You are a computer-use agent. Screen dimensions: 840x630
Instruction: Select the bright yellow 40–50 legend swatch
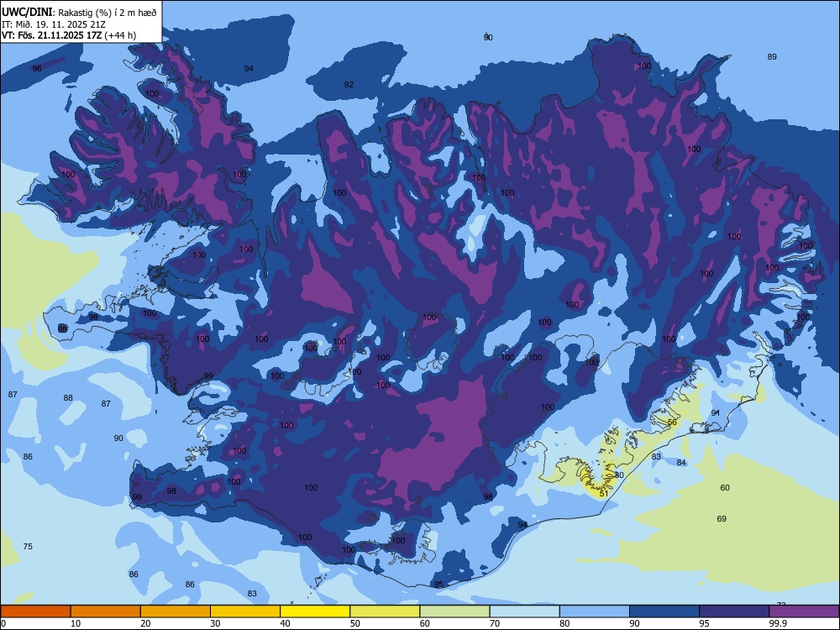click(315, 612)
